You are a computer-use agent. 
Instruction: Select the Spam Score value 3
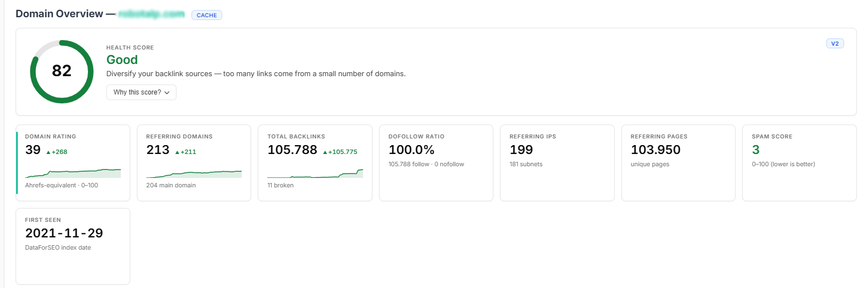(756, 150)
